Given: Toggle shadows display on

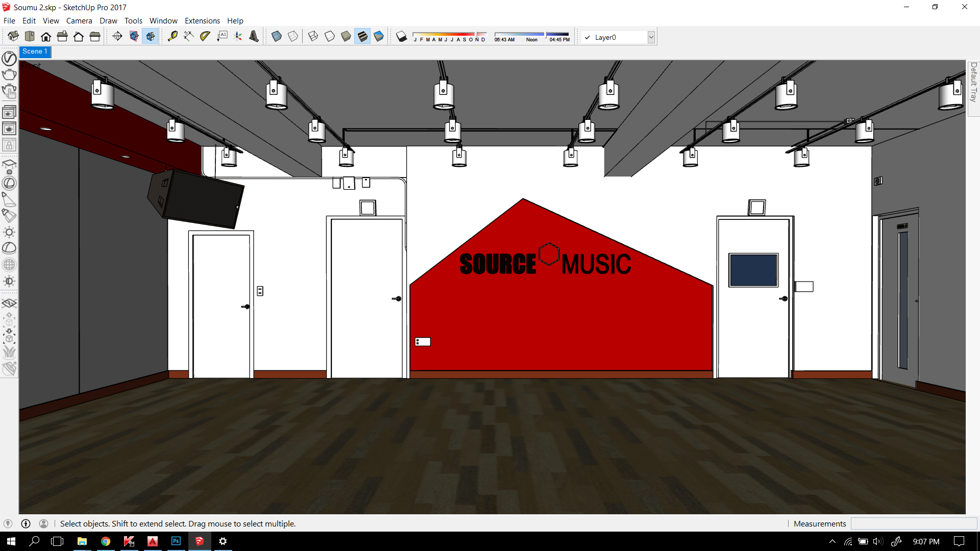Looking at the screenshot, I should tap(402, 36).
